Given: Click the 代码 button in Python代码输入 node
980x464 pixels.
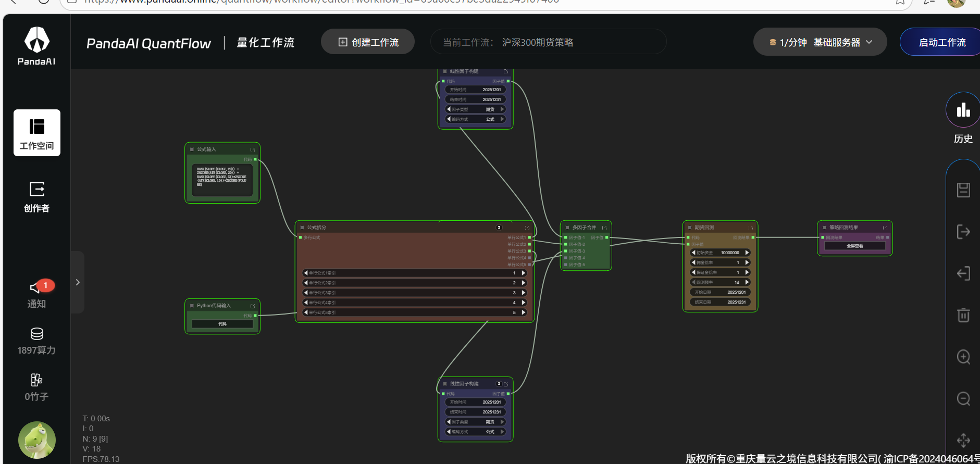Looking at the screenshot, I should [x=222, y=324].
